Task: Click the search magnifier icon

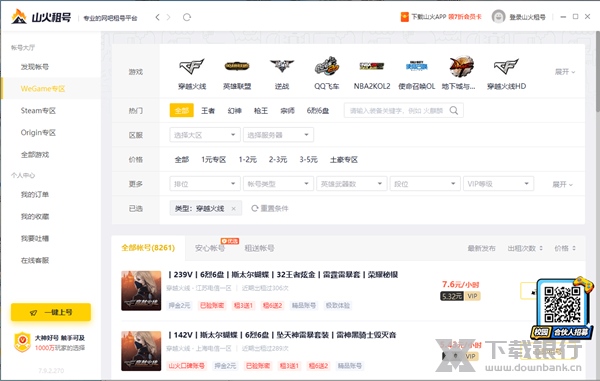Action: tap(454, 111)
